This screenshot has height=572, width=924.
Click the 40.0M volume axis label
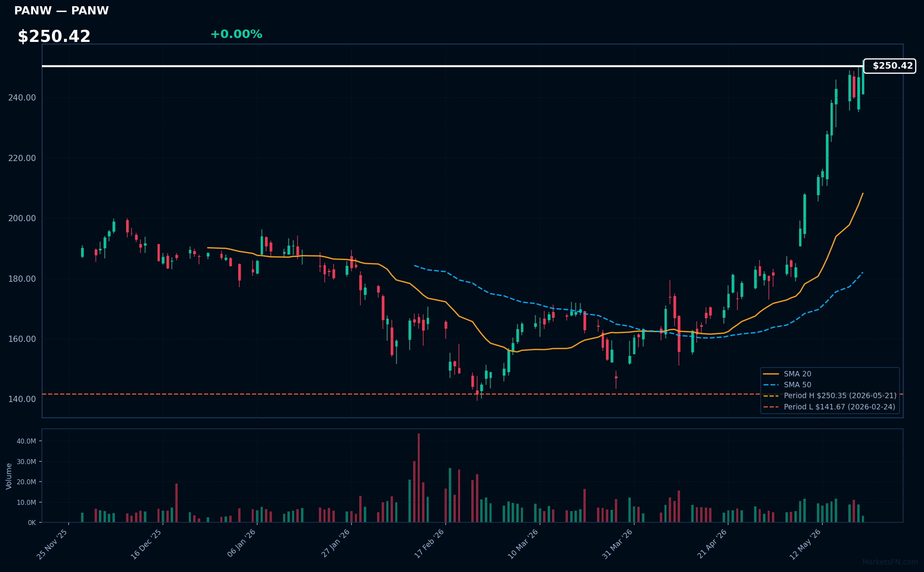coord(26,441)
